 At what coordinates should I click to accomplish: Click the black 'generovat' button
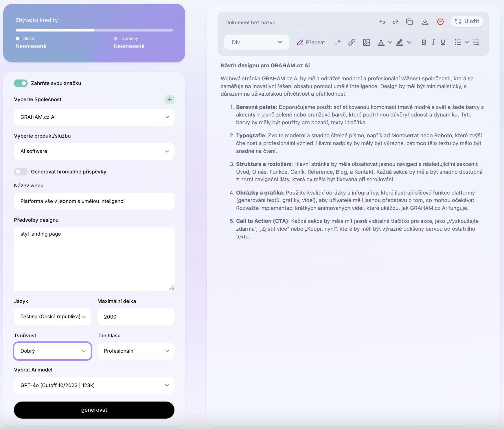pos(94,410)
